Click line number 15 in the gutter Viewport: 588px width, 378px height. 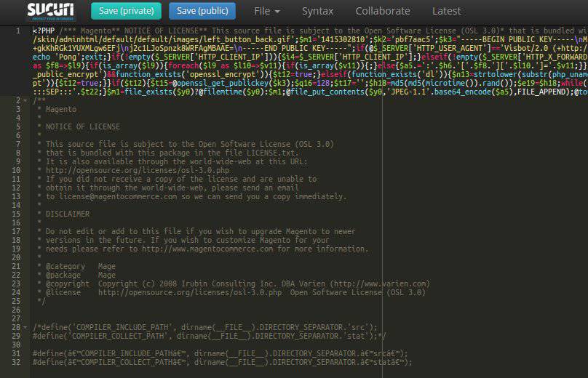point(16,214)
